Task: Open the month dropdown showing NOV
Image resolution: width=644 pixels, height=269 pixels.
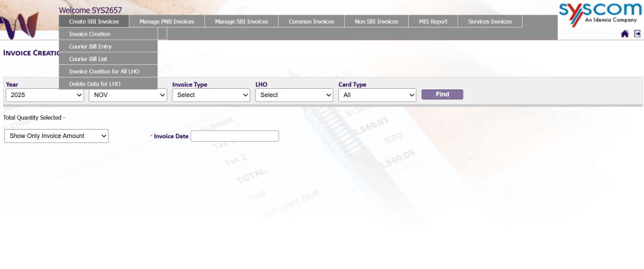Action: [128, 95]
